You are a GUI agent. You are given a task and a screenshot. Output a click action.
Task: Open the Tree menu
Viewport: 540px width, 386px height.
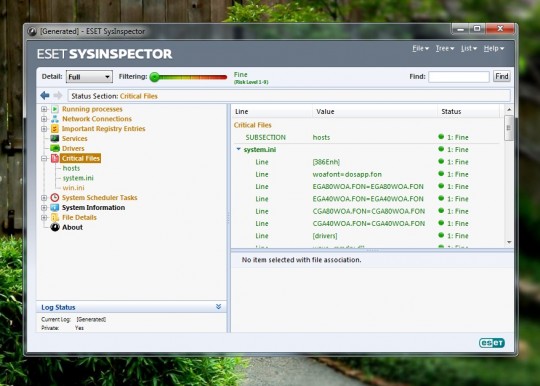click(445, 49)
